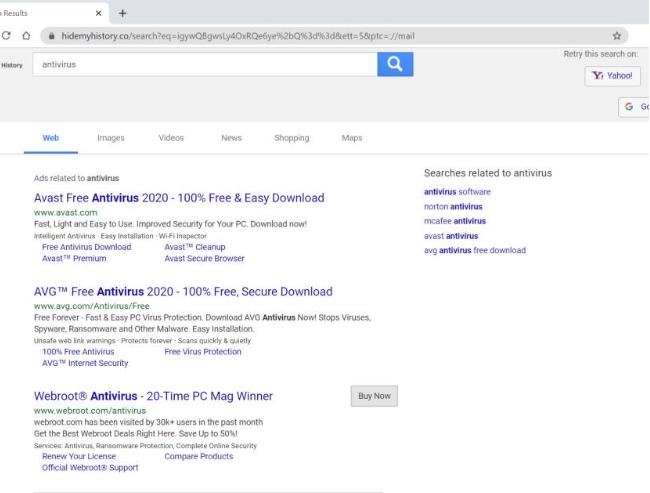Select Avast 'Fast, Light and Easy to Use' description

pyautogui.click(x=170, y=224)
